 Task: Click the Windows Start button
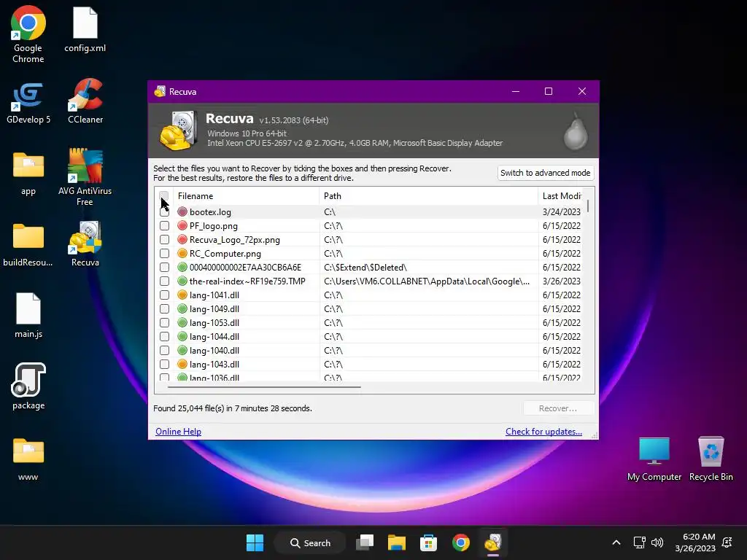(x=255, y=542)
